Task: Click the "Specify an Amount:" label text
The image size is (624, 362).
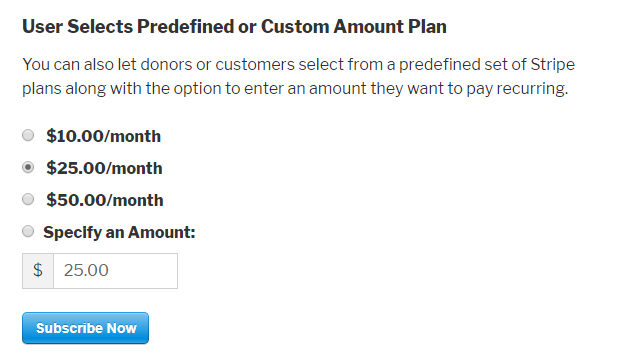Action: pos(119,233)
